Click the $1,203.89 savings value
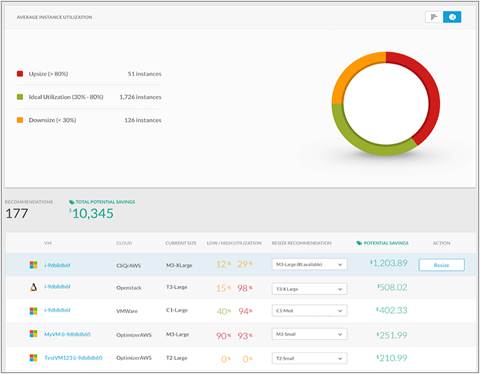Viewport: 480px width, 374px height. click(x=389, y=263)
